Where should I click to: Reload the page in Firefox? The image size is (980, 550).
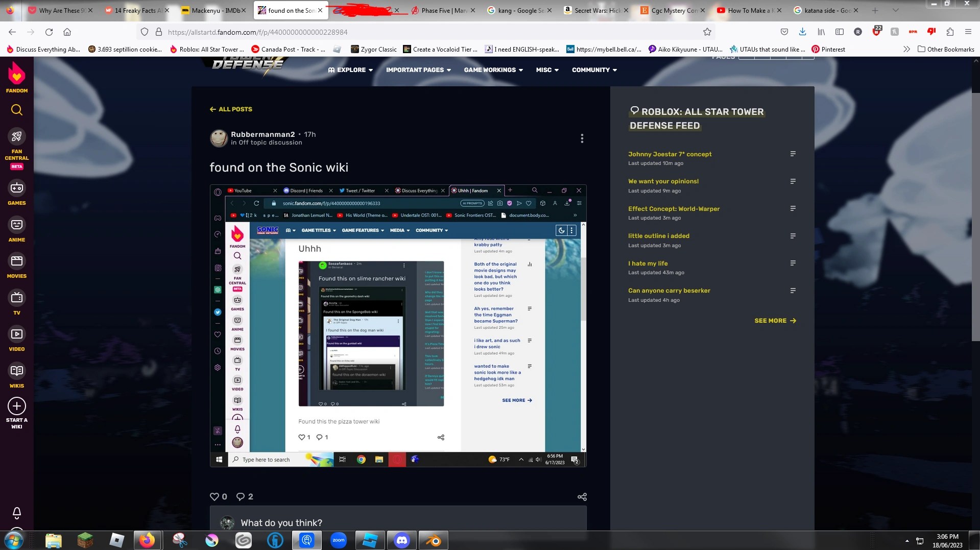pyautogui.click(x=49, y=32)
